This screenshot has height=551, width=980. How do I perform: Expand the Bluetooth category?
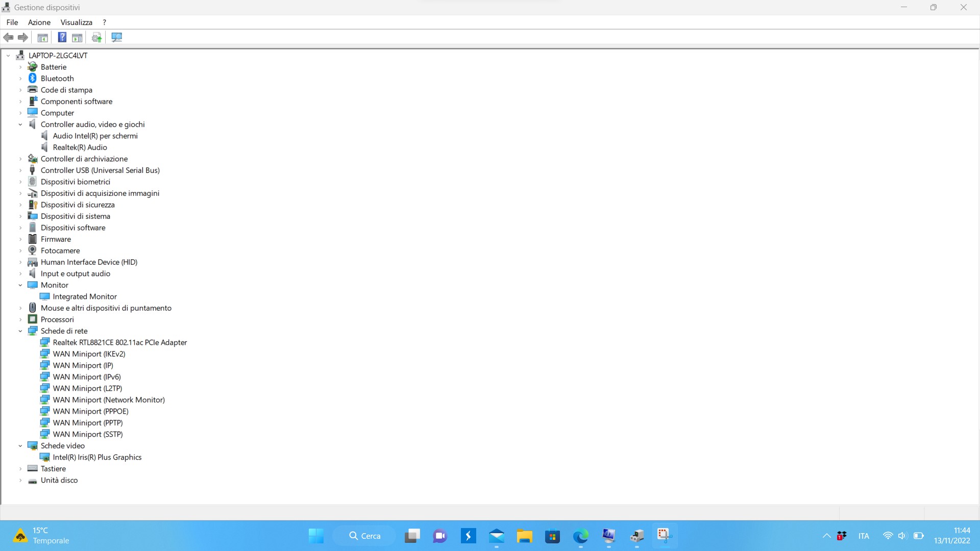click(x=20, y=78)
